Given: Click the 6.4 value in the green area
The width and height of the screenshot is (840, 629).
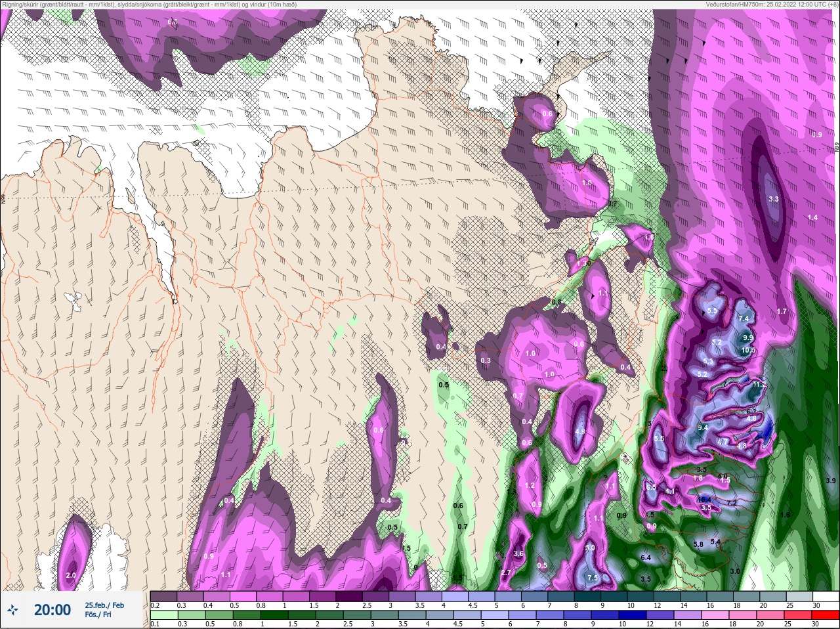Looking at the screenshot, I should coord(646,557).
